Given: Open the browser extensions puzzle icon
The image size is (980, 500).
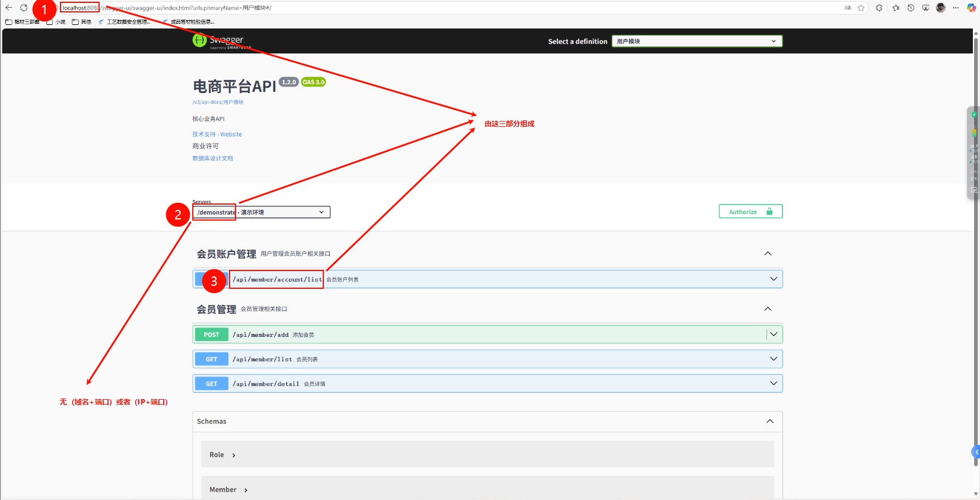Looking at the screenshot, I should coord(879,8).
